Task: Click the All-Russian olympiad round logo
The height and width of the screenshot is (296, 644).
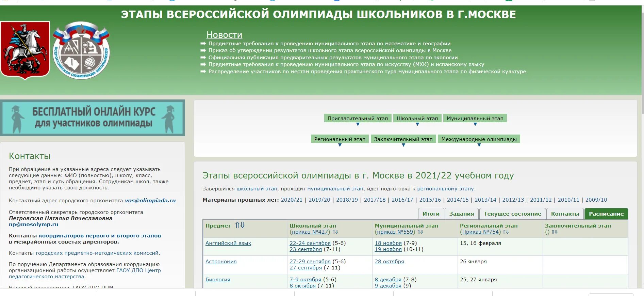Action: pos(81,50)
